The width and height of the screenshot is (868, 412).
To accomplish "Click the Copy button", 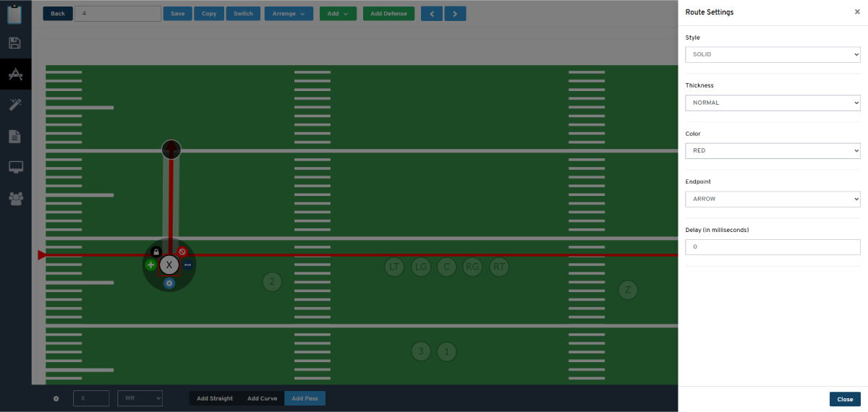I will 209,14.
